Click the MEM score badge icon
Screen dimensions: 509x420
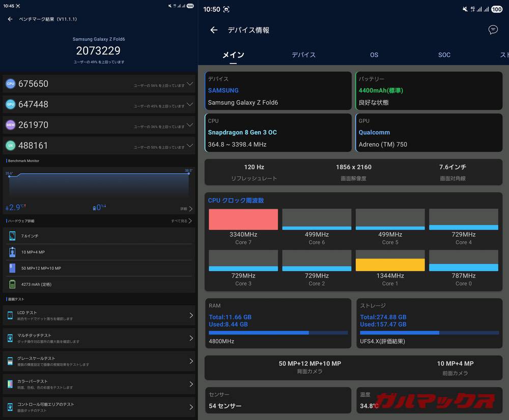point(11,125)
